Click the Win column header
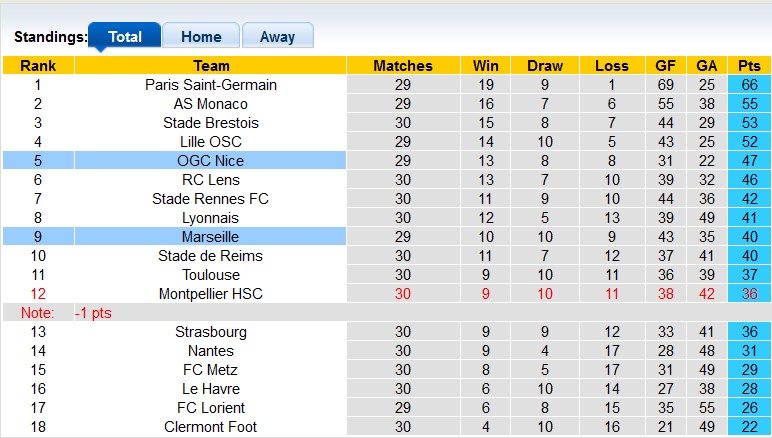Viewport: 772px width, 438px height. (x=486, y=66)
